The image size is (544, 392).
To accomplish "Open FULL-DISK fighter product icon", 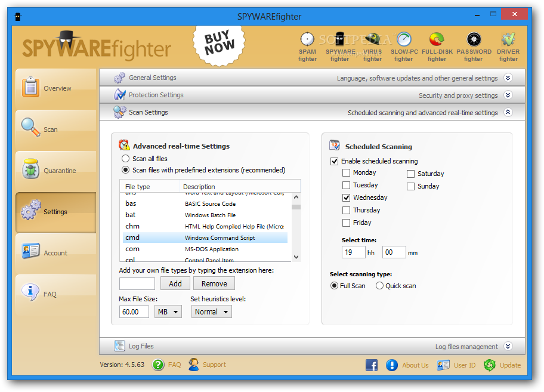I will (437, 39).
